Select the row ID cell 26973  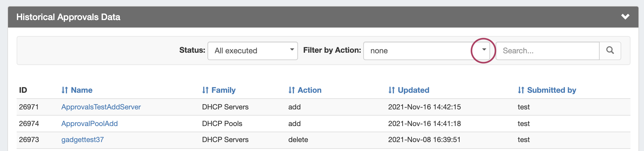pyautogui.click(x=29, y=140)
